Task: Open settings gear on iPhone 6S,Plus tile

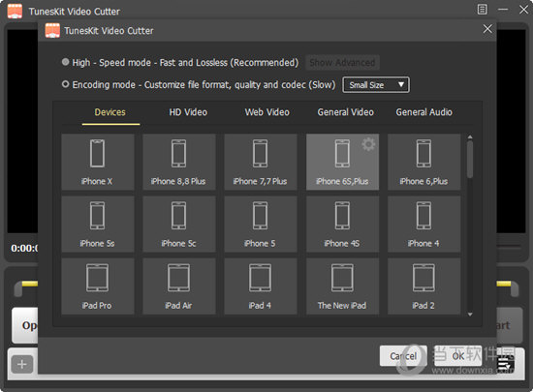Action: 368,144
